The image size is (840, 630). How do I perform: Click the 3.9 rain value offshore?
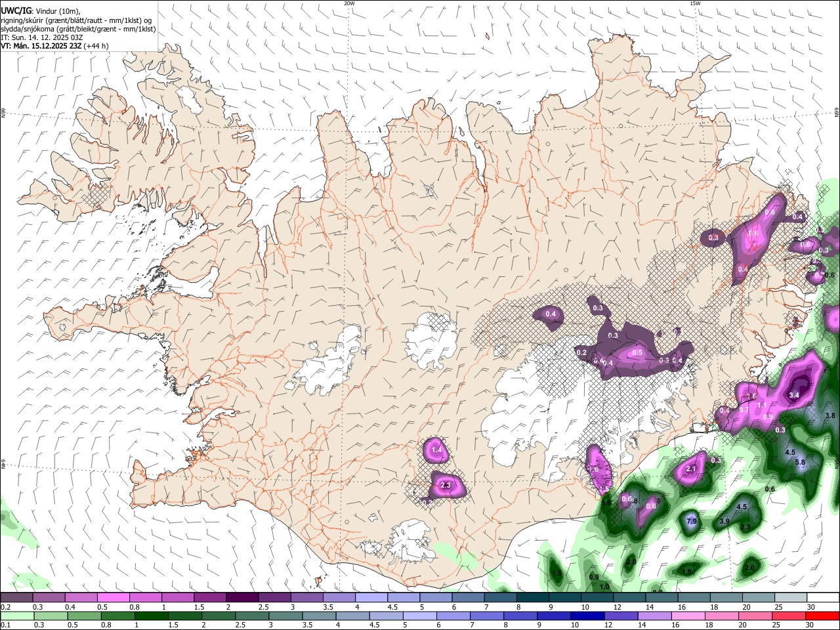click(724, 521)
